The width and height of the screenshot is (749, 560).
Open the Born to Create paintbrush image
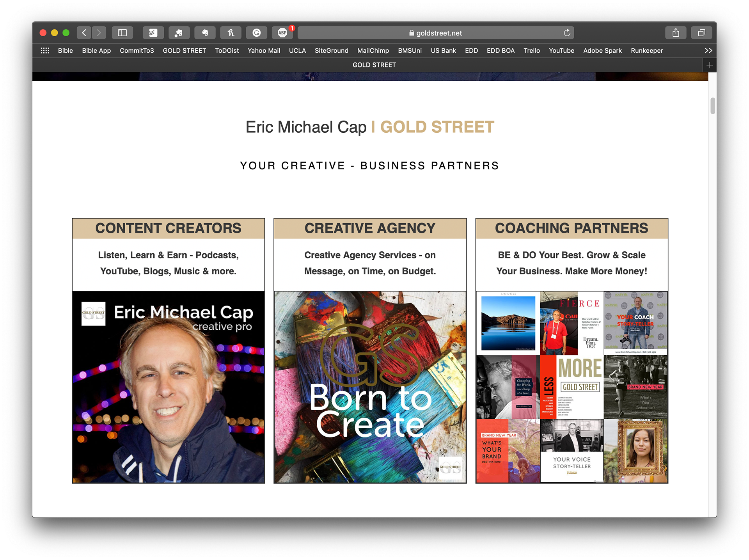[x=370, y=387]
